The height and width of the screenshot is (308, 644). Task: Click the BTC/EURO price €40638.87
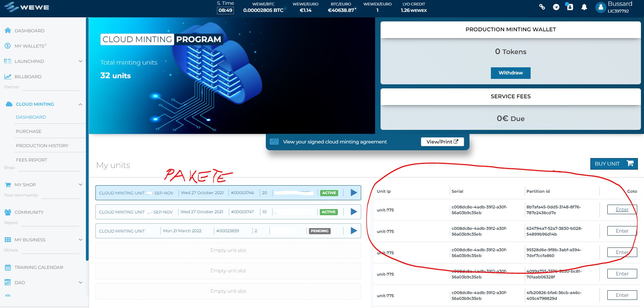point(341,10)
